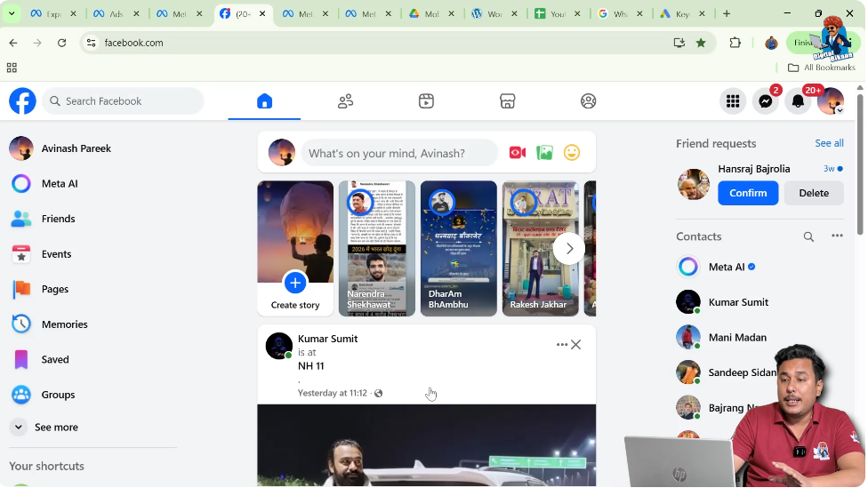
Task: Open All Bookmarks folder
Action: coord(822,68)
